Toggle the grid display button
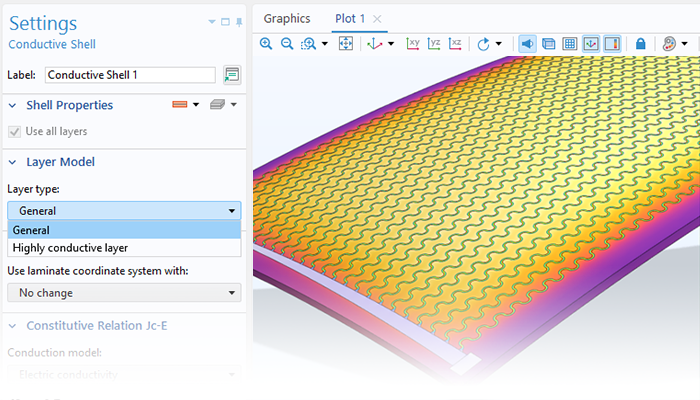 point(569,44)
